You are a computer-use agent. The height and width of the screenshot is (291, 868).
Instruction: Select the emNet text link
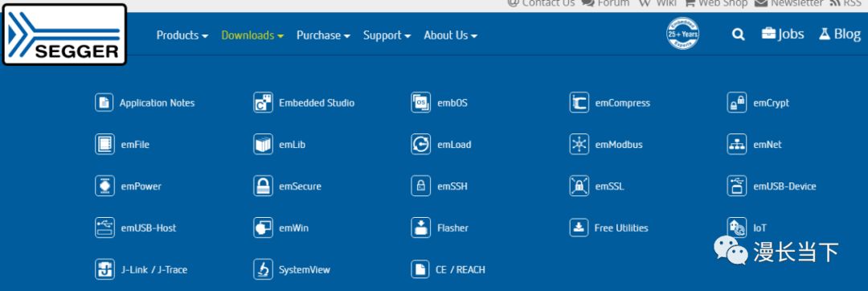768,145
